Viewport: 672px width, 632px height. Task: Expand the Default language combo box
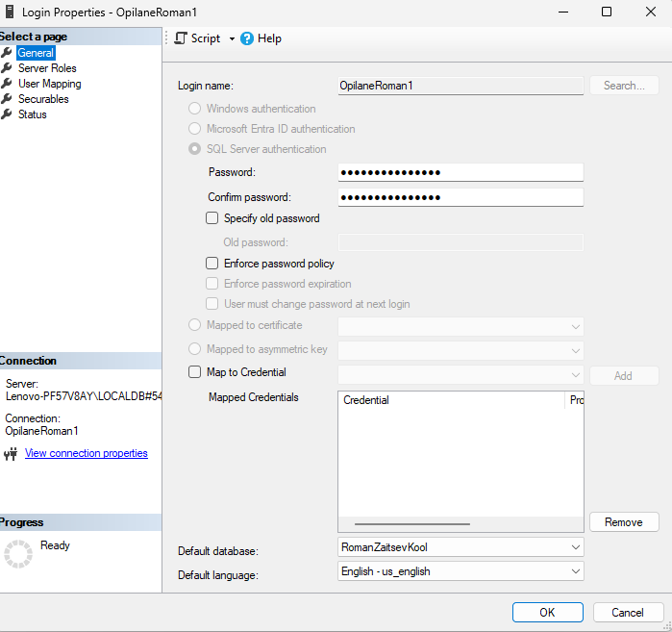coord(575,571)
